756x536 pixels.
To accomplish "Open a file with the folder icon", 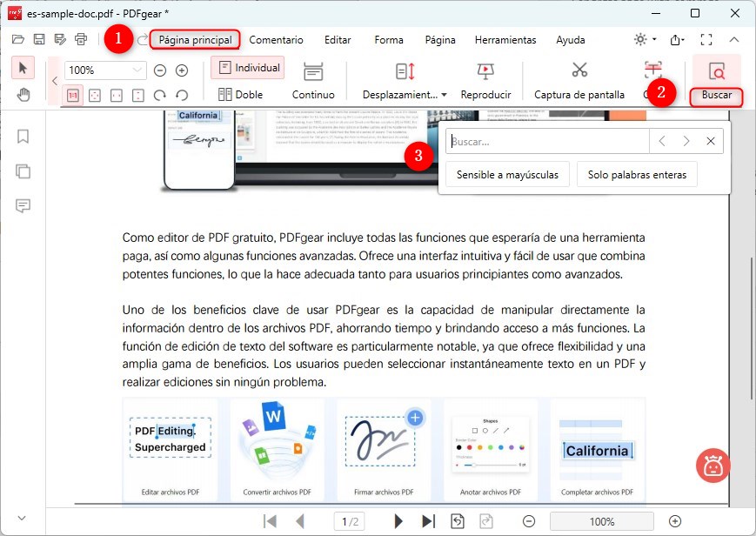I will pos(18,39).
